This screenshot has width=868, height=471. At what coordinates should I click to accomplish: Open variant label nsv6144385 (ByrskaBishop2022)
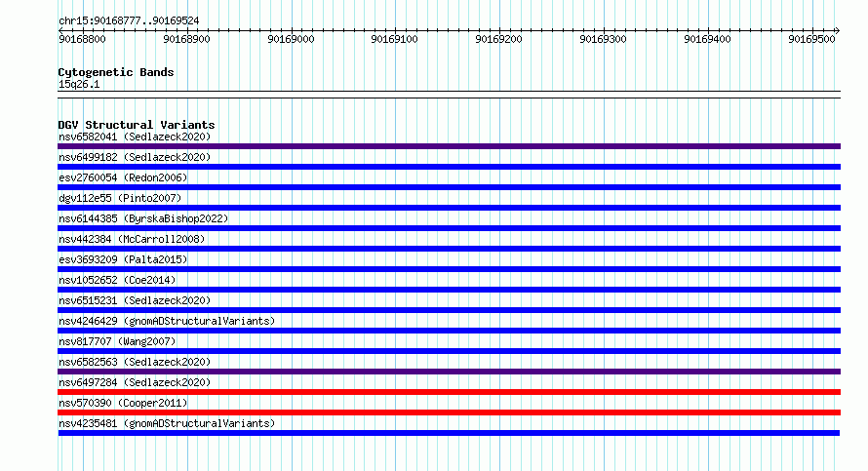pyautogui.click(x=143, y=218)
